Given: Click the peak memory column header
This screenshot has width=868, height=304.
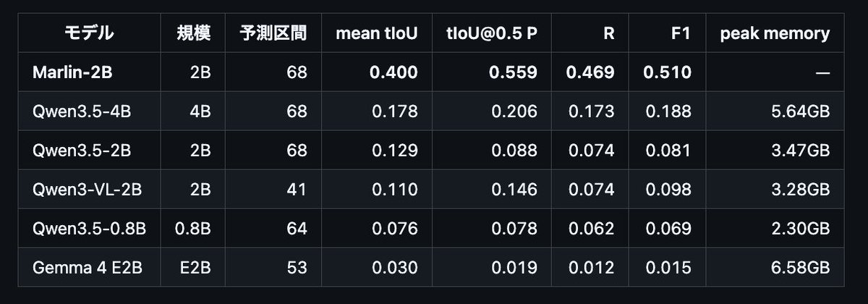Looking at the screenshot, I should pos(775,33).
